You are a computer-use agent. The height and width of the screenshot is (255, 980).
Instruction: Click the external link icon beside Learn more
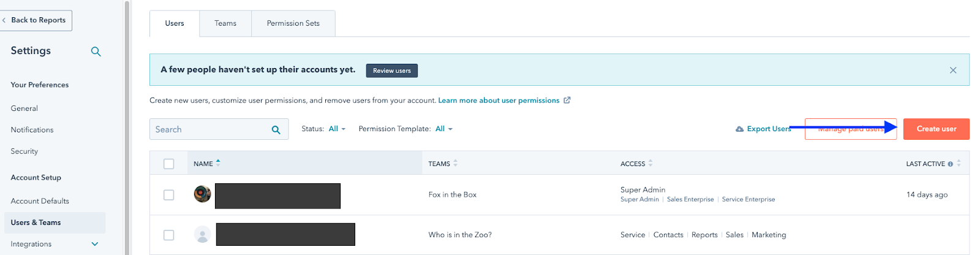tap(567, 101)
